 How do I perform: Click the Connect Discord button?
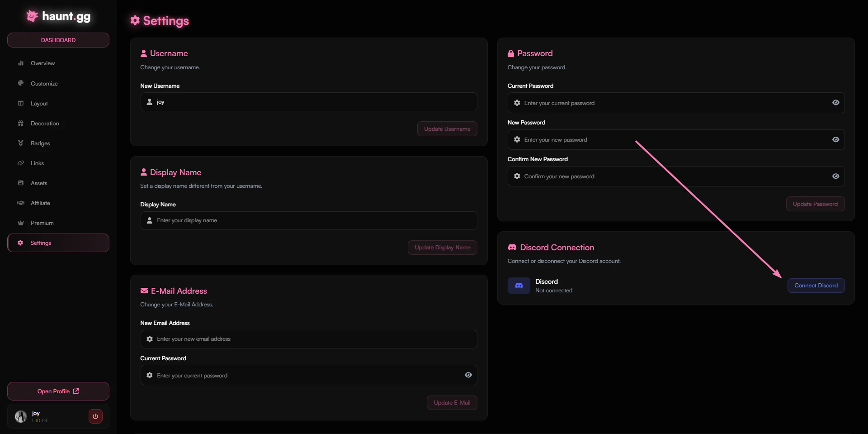coord(816,286)
